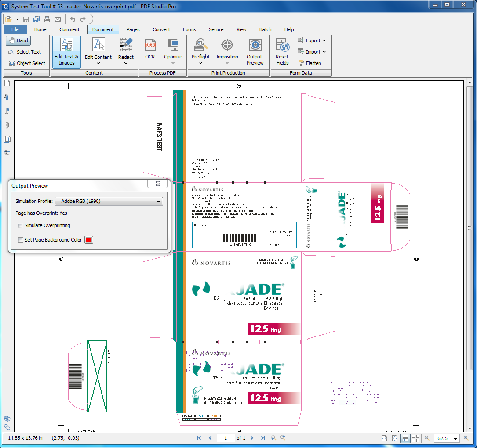Switch to the Forms ribbon tab
The image size is (477, 448).
[189, 29]
